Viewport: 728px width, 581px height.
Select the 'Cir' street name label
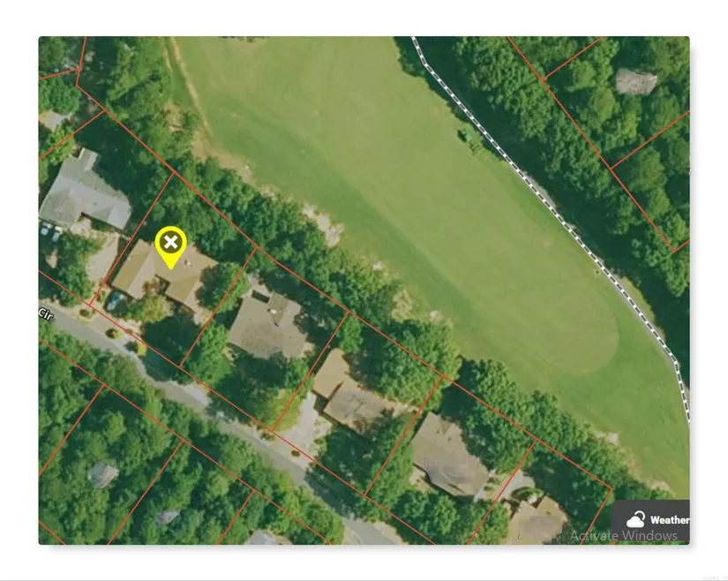point(46,314)
